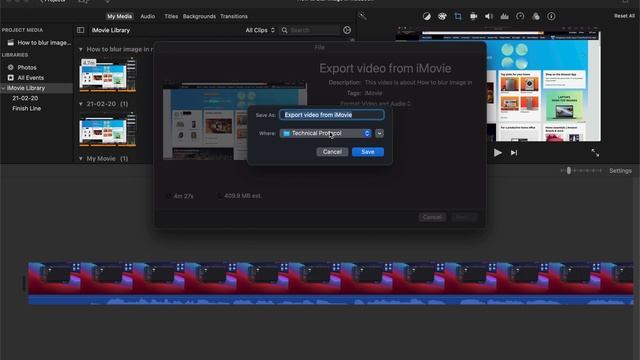Switch to My Media tab
The height and width of the screenshot is (360, 640).
click(x=120, y=16)
